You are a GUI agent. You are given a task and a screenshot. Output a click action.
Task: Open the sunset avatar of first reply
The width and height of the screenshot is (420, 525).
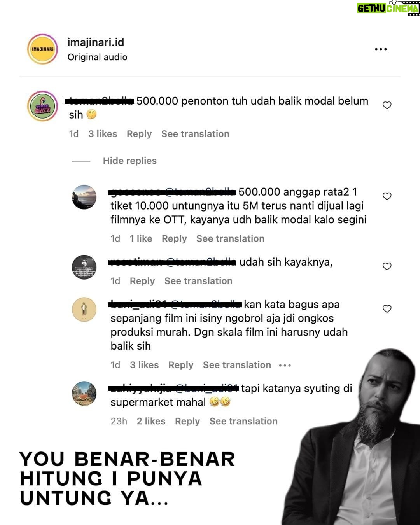tap(84, 197)
